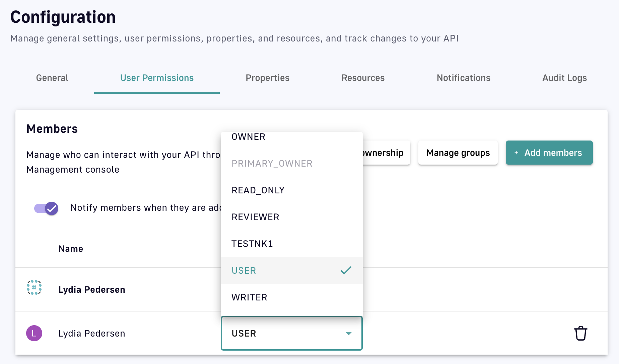This screenshot has width=619, height=364.
Task: Switch to the General tab
Action: [x=52, y=78]
